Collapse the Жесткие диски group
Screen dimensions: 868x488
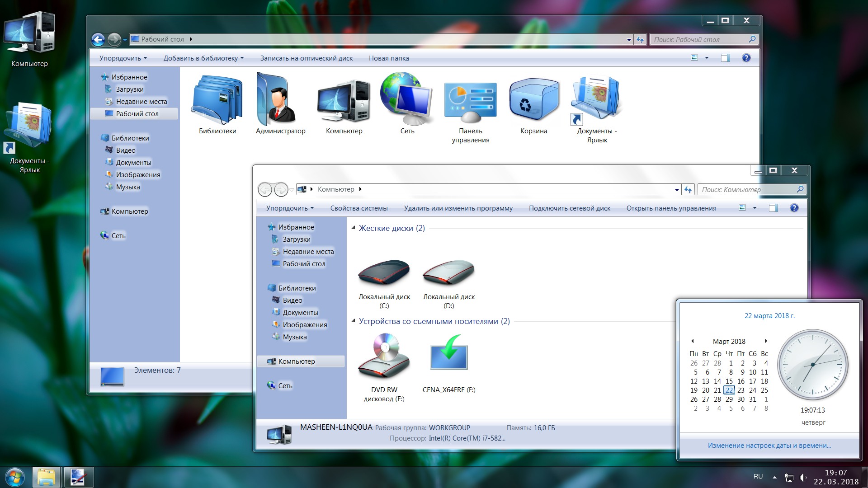pos(354,228)
